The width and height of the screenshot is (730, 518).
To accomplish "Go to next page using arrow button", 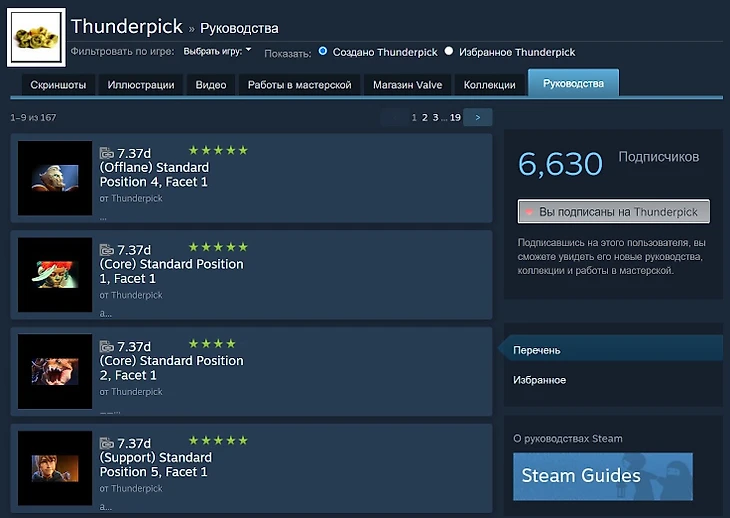I will coord(478,118).
